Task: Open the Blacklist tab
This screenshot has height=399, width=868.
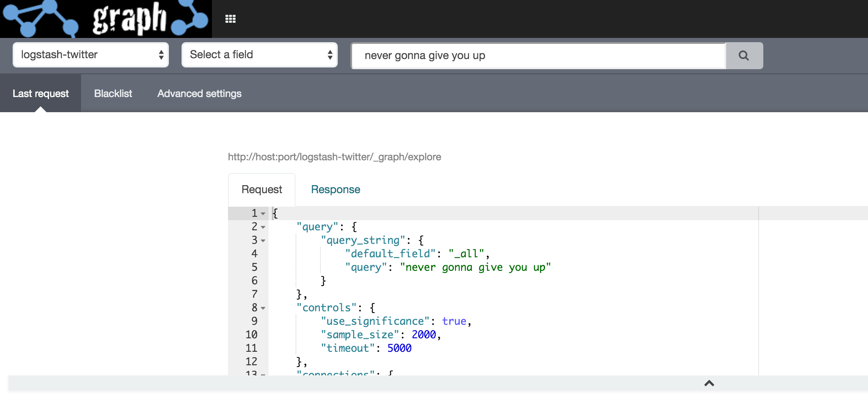Action: pos(113,93)
